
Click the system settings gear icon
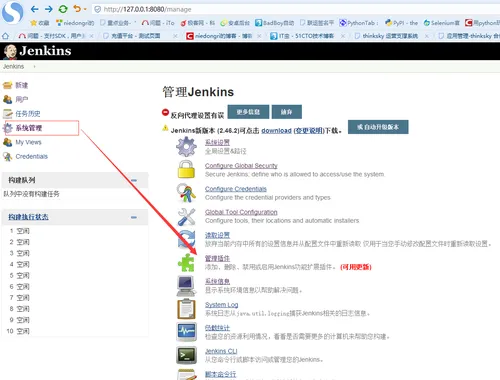186,147
